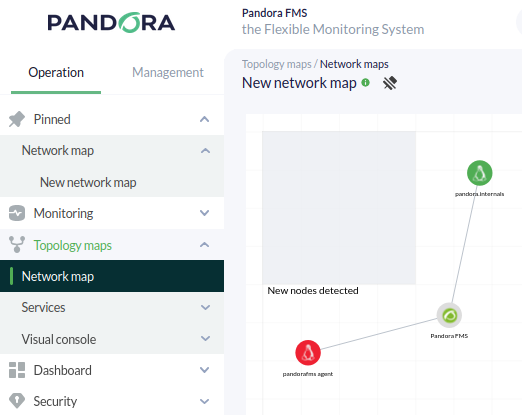Expand the Monitoring menu chevron
Viewport: 522px width, 415px height.
[204, 213]
